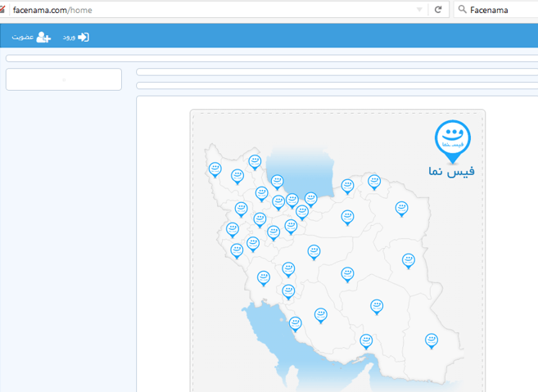
Task: Select the Yazd province map pin
Action: [347, 275]
